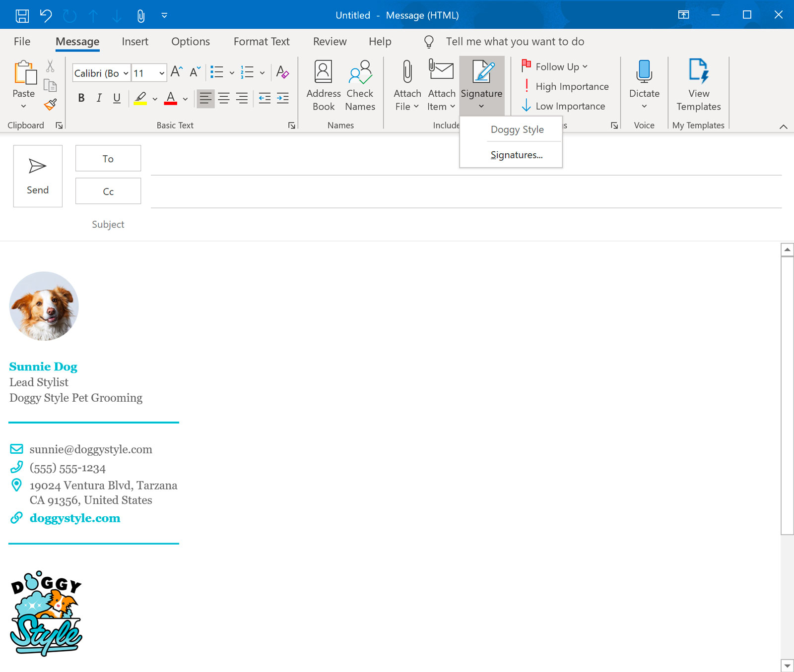This screenshot has height=672, width=794.
Task: Apply the yellow text highlight color
Action: 140,98
